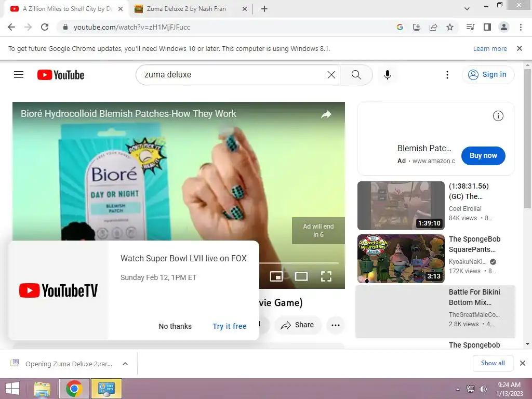Click taskbar clock showing 9:24 AM
The height and width of the screenshot is (399, 532).
point(509,389)
